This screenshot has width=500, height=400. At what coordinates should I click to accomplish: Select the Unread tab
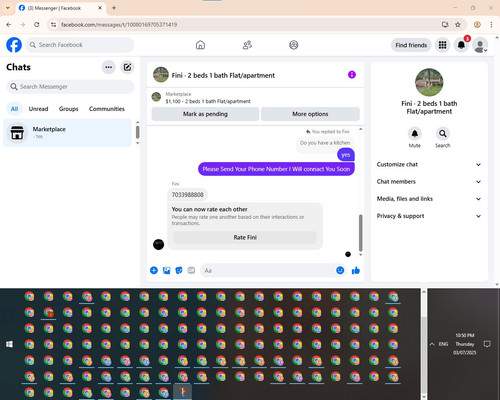point(38,109)
